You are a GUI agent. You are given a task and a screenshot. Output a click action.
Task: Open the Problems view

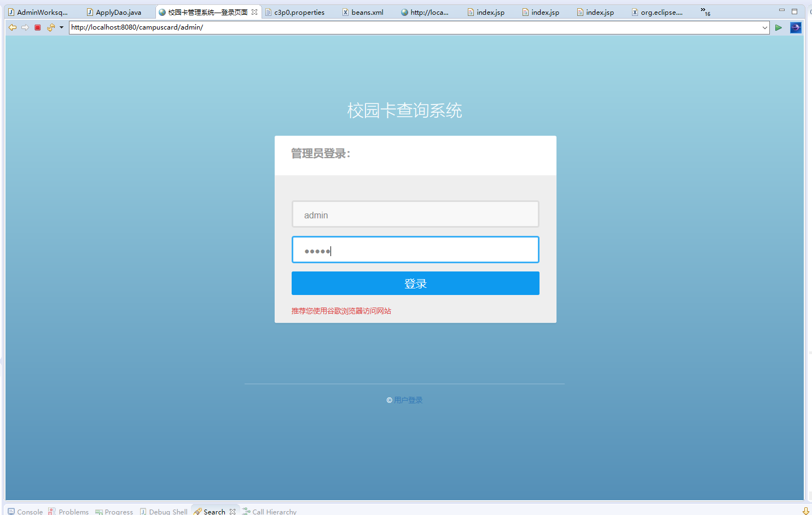click(73, 511)
